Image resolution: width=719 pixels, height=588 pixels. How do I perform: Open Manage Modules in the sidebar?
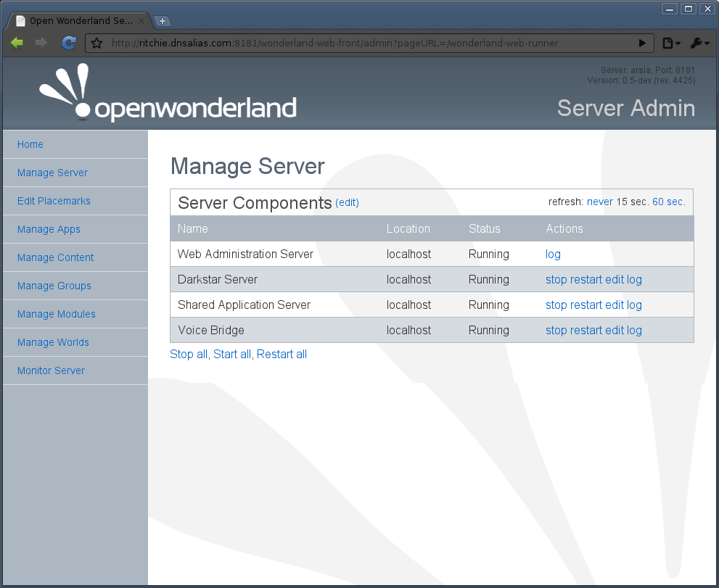pyautogui.click(x=57, y=314)
